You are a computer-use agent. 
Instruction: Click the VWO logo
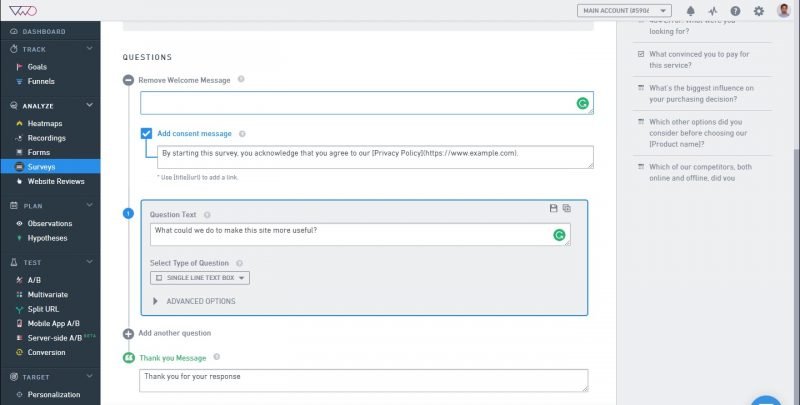click(x=23, y=10)
